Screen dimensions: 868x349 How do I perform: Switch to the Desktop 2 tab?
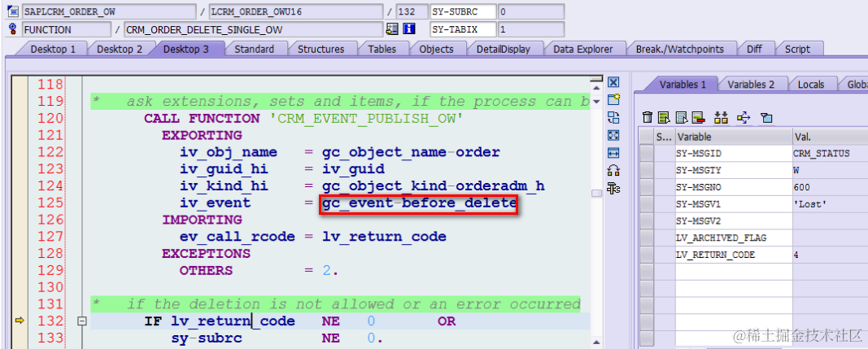click(x=119, y=50)
